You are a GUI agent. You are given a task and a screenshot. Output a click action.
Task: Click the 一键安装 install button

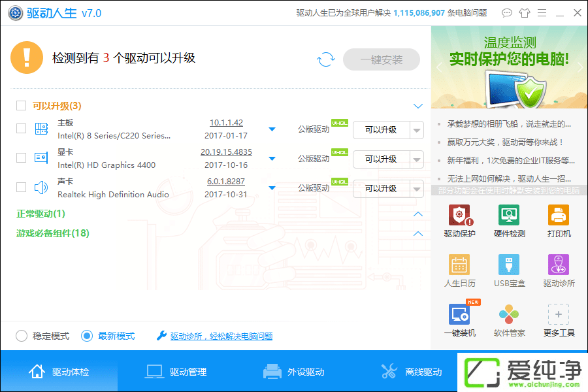[381, 59]
